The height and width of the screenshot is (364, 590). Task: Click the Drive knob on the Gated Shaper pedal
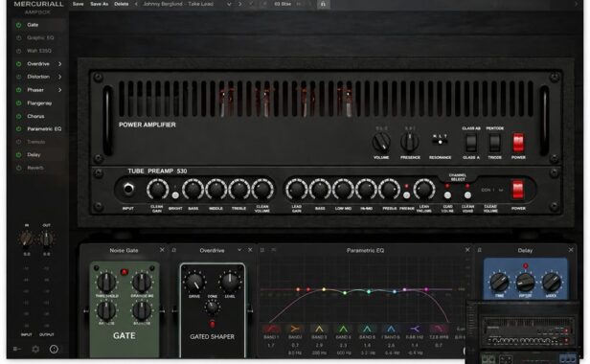pos(194,283)
